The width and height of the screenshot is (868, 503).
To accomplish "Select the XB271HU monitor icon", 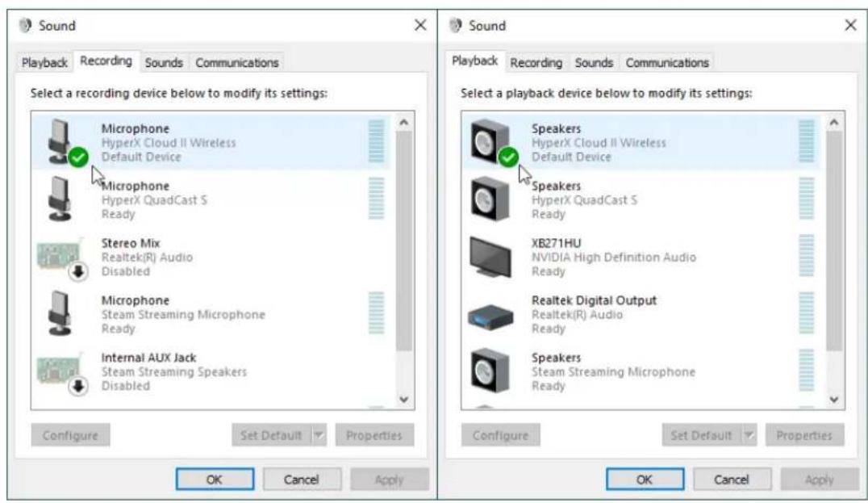I will [490, 257].
